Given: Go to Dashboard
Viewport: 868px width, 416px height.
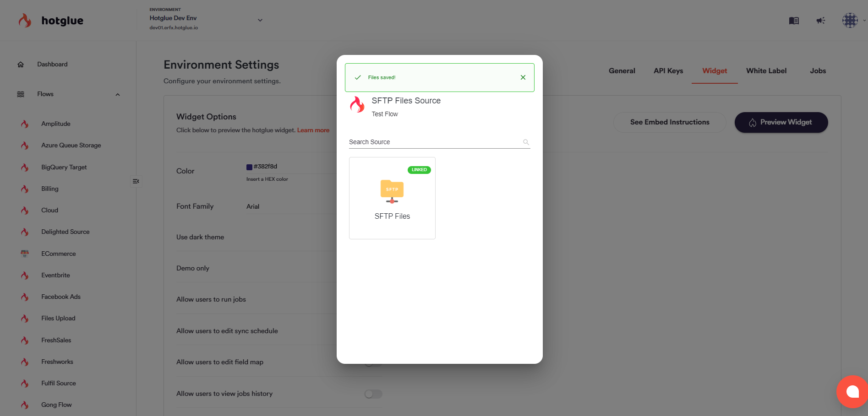Looking at the screenshot, I should tap(52, 65).
